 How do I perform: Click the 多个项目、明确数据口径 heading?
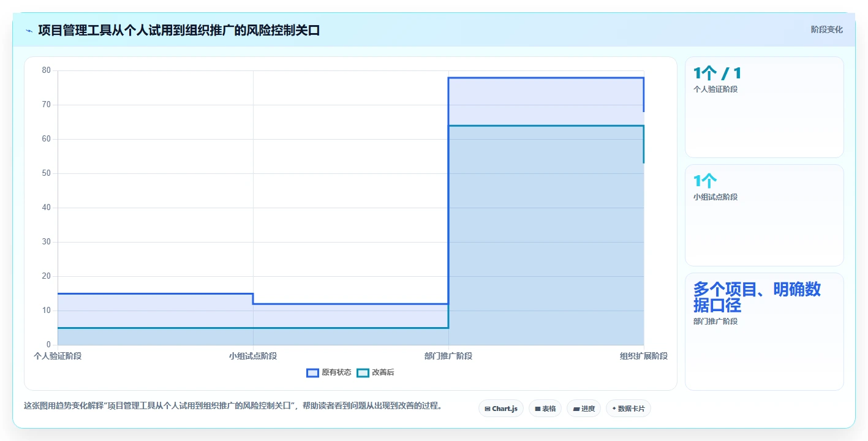(757, 297)
